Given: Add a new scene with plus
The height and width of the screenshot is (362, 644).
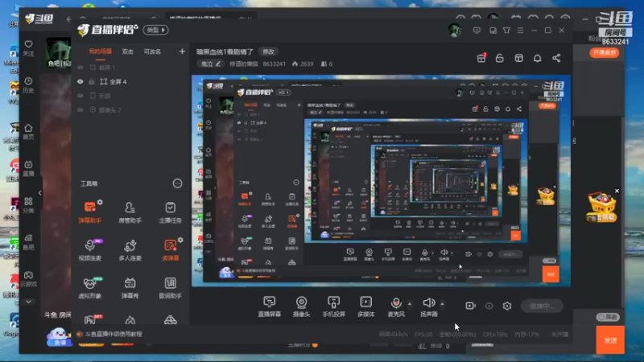Looking at the screenshot, I should (x=182, y=51).
